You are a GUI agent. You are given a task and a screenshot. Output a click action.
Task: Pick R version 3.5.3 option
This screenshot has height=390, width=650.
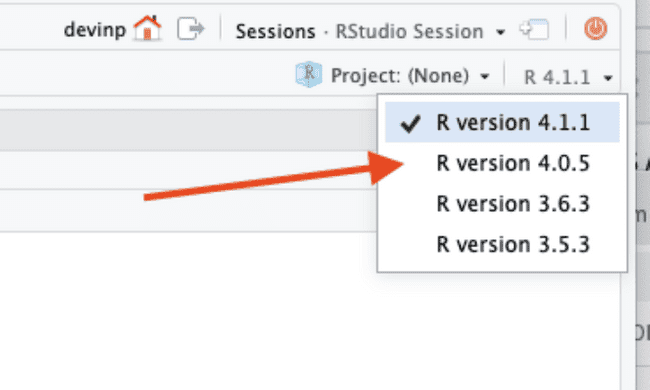pos(502,245)
